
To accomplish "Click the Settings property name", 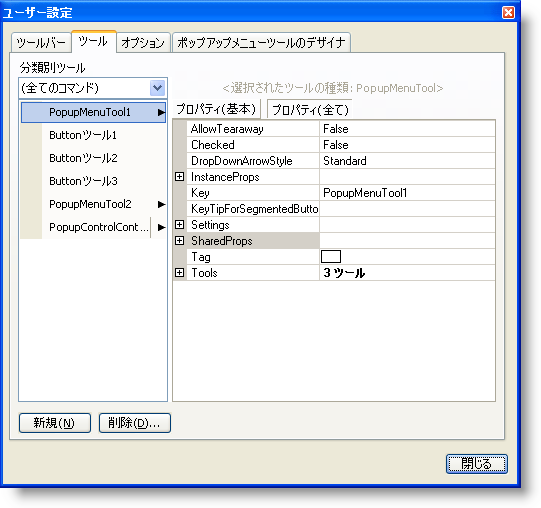I will (210, 225).
